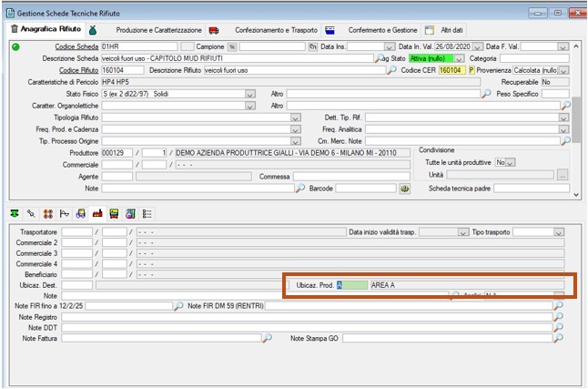Click the first green arrow icon in lower toolbar
The height and width of the screenshot is (389, 588).
click(x=14, y=213)
